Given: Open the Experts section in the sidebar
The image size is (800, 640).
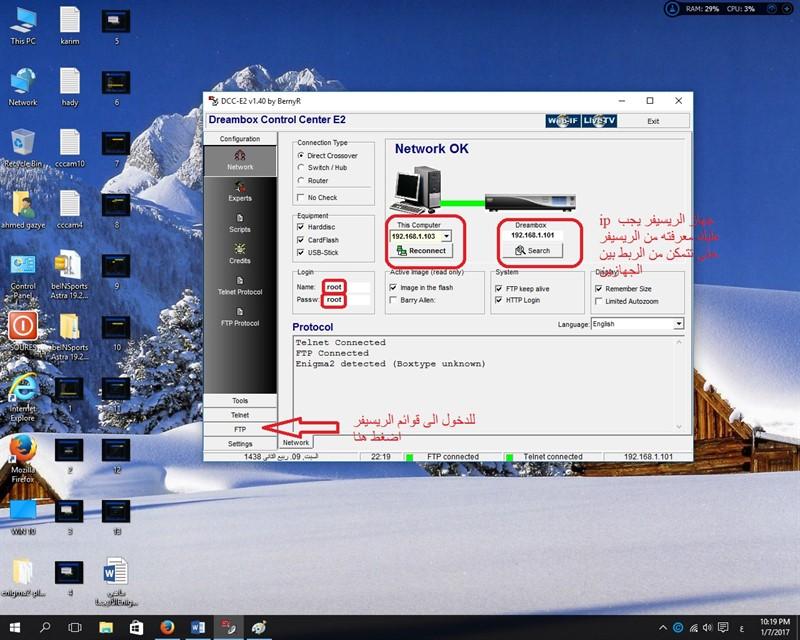Looking at the screenshot, I should (x=240, y=192).
